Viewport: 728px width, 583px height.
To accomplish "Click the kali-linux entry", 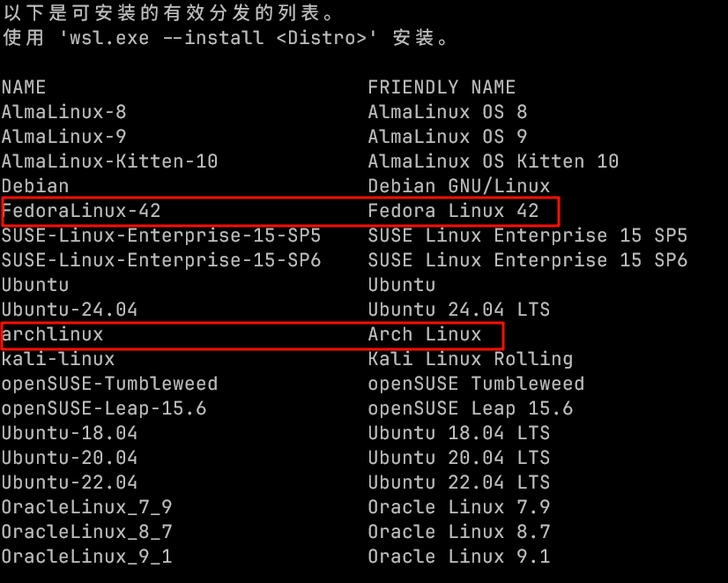I will coord(58,359).
